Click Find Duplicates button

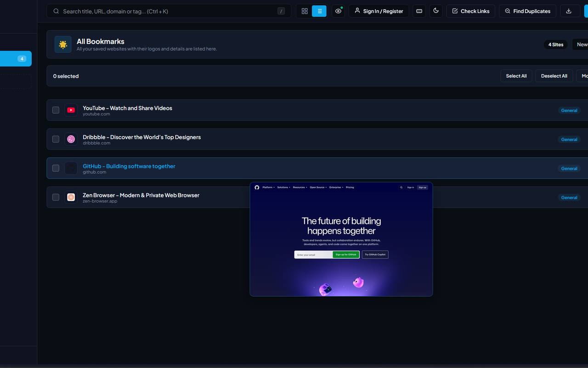[527, 11]
